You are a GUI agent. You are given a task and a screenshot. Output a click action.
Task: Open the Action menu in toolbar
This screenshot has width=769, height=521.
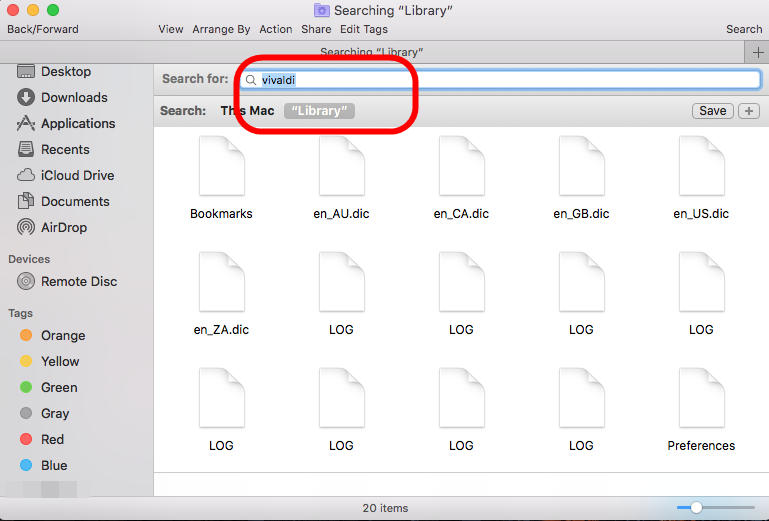click(x=276, y=29)
